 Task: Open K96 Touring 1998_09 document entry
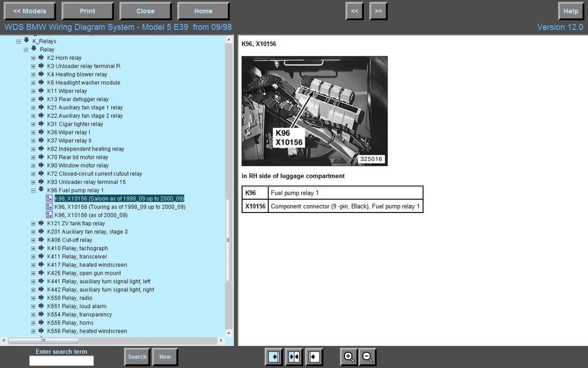tap(120, 207)
